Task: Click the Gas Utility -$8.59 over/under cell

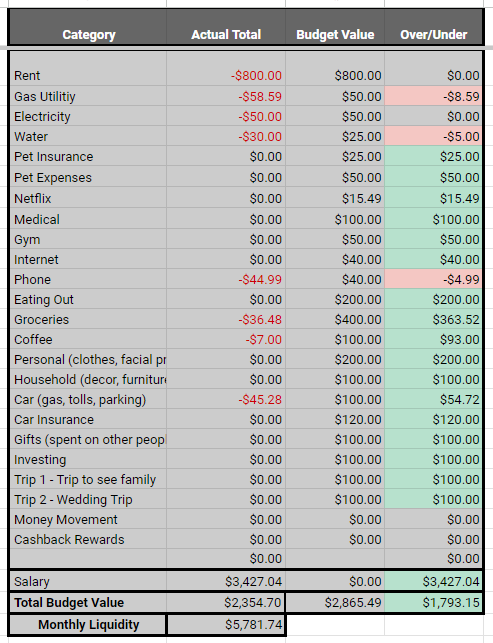Action: pyautogui.click(x=434, y=96)
